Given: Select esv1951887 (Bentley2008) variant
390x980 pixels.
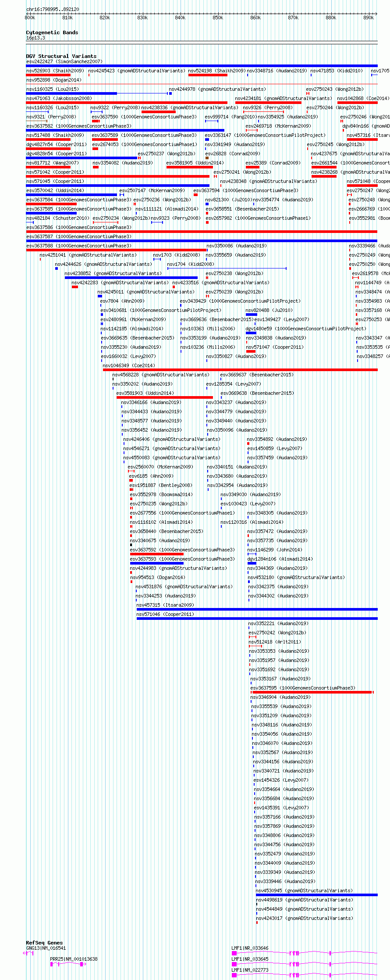Looking at the screenshot, I should (x=161, y=486).
